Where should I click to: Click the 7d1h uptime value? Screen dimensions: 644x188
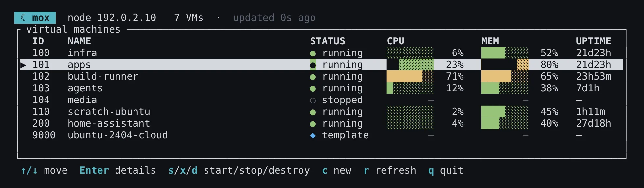click(x=588, y=88)
